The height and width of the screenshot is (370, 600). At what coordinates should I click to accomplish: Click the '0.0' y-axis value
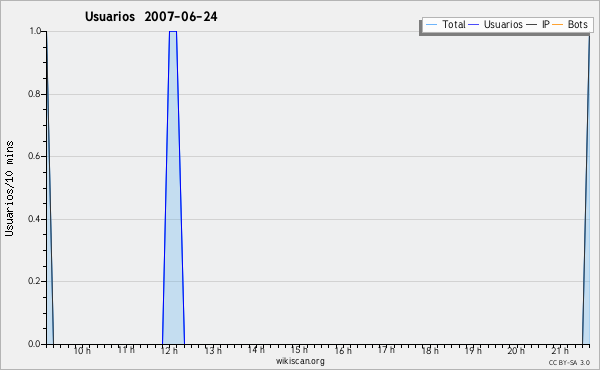(x=35, y=344)
